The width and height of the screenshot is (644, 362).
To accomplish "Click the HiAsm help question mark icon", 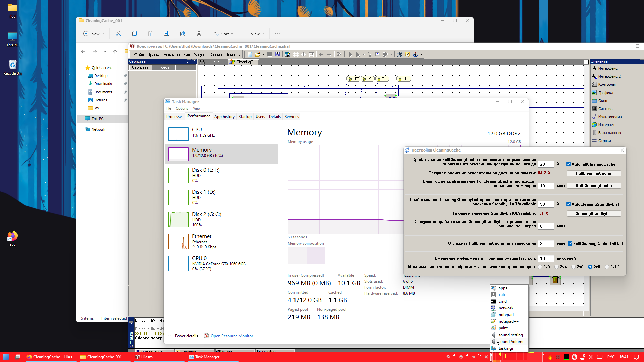I will pyautogui.click(x=407, y=54).
